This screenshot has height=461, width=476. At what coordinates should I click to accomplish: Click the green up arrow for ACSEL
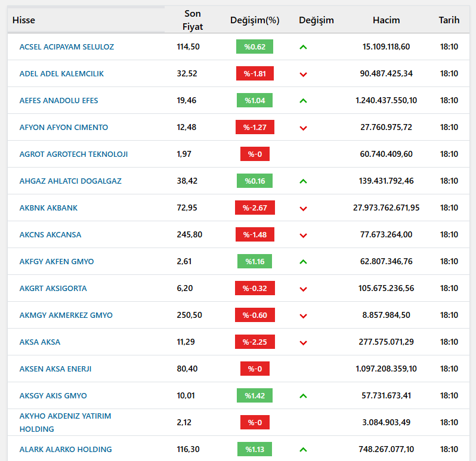(x=303, y=47)
